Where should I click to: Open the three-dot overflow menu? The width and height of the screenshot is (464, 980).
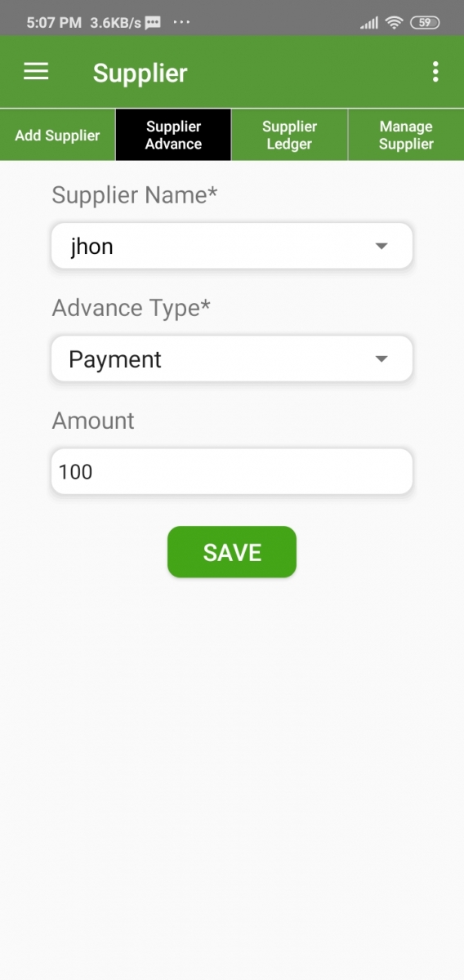coord(435,72)
